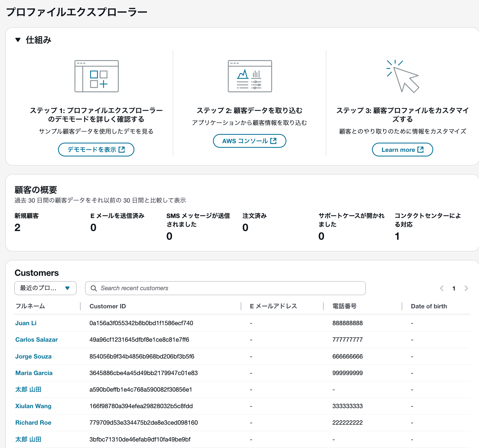
Task: Click the 新規顧客 value 2
Action: tap(17, 228)
